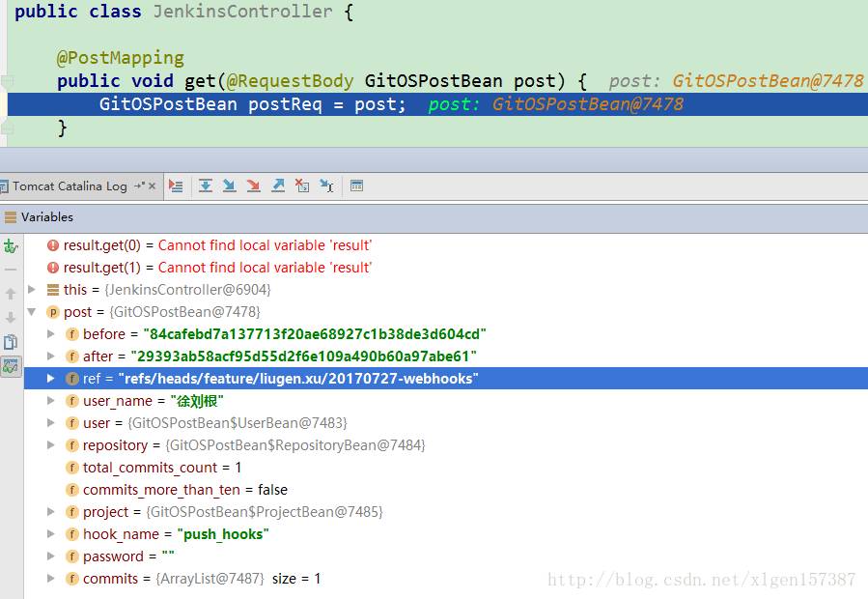Click JenkinsController class name in editor
This screenshot has height=599, width=868.
tap(242, 11)
